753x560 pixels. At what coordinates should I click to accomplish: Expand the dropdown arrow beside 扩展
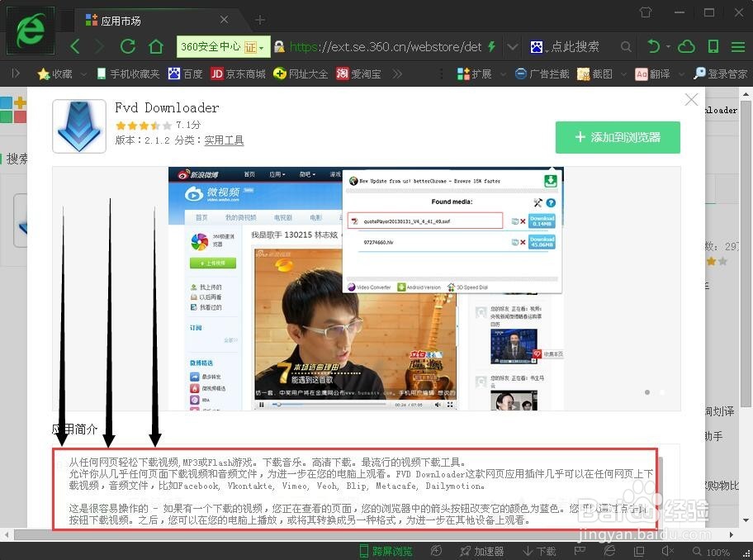[503, 74]
